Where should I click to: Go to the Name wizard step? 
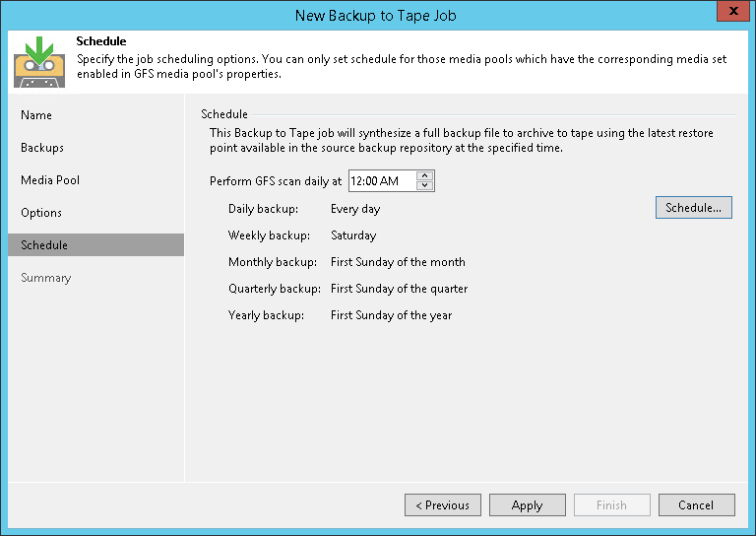pyautogui.click(x=36, y=115)
